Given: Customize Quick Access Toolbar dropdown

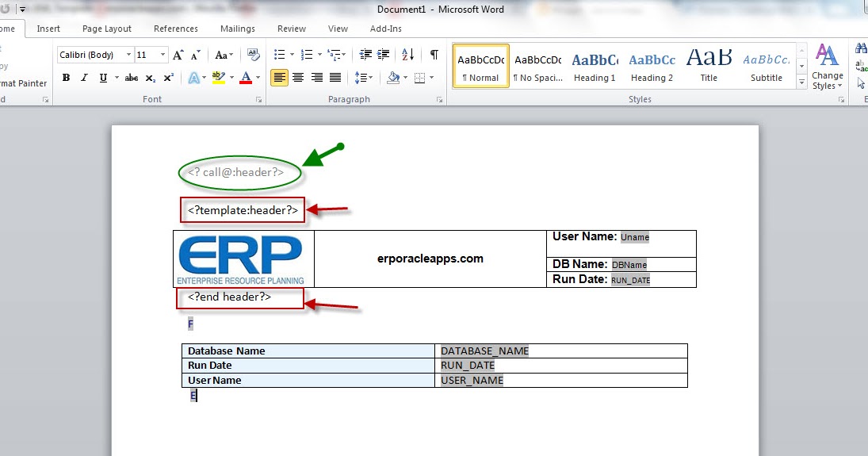Looking at the screenshot, I should (x=23, y=10).
